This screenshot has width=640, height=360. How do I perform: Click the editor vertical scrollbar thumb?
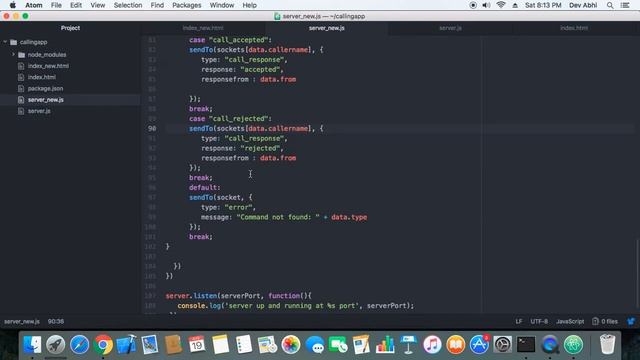point(637,273)
